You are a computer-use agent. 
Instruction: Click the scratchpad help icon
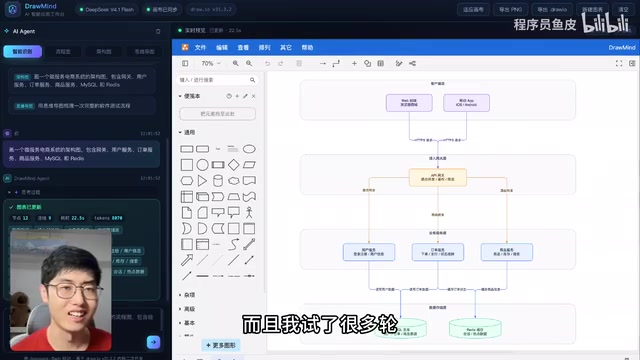coord(229,96)
